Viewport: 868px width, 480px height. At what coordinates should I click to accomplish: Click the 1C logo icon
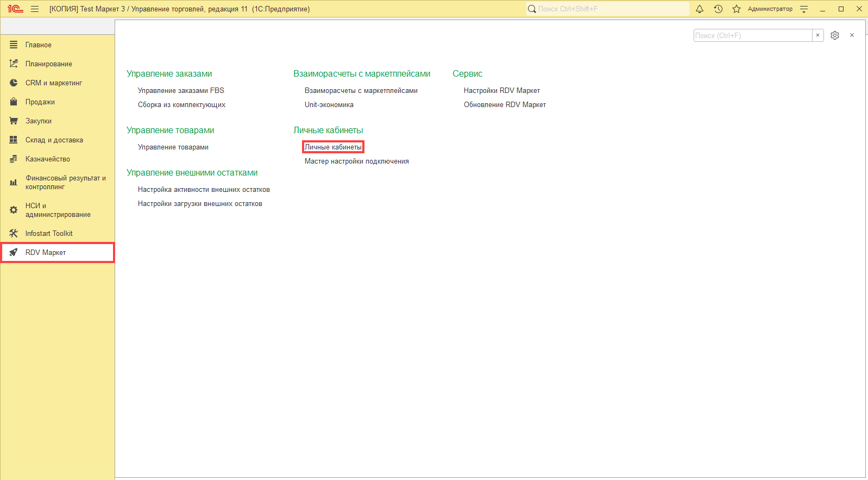pyautogui.click(x=15, y=9)
